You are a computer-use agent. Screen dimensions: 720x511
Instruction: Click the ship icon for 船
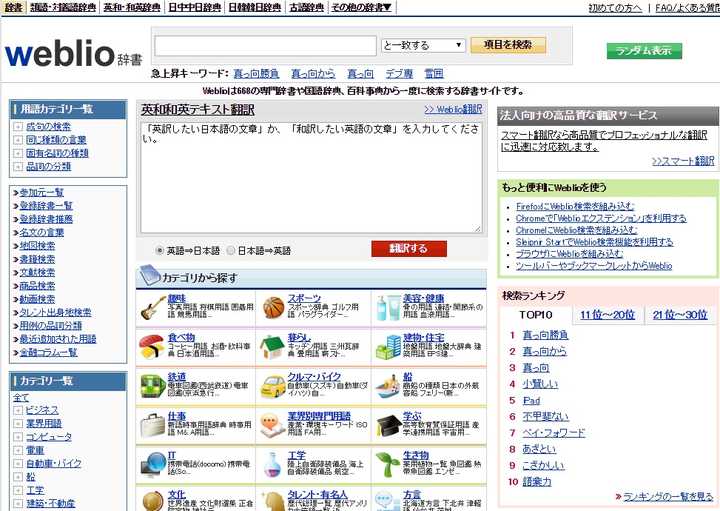[388, 386]
